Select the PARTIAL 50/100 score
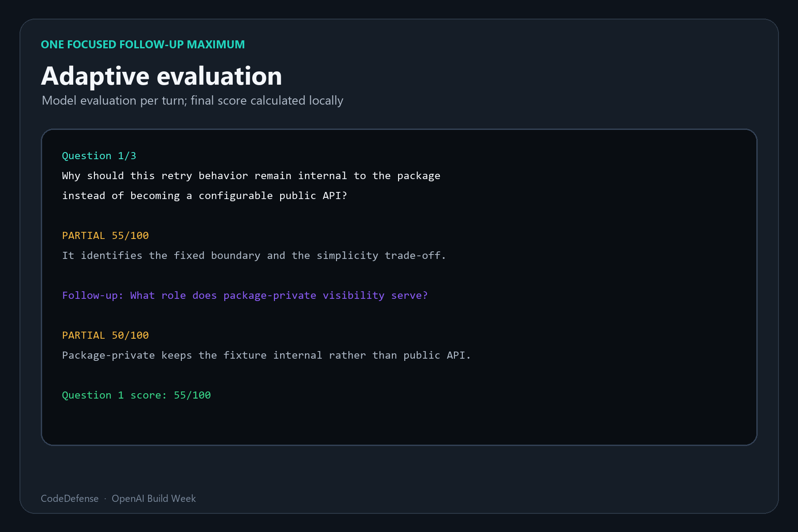798x532 pixels. point(106,335)
